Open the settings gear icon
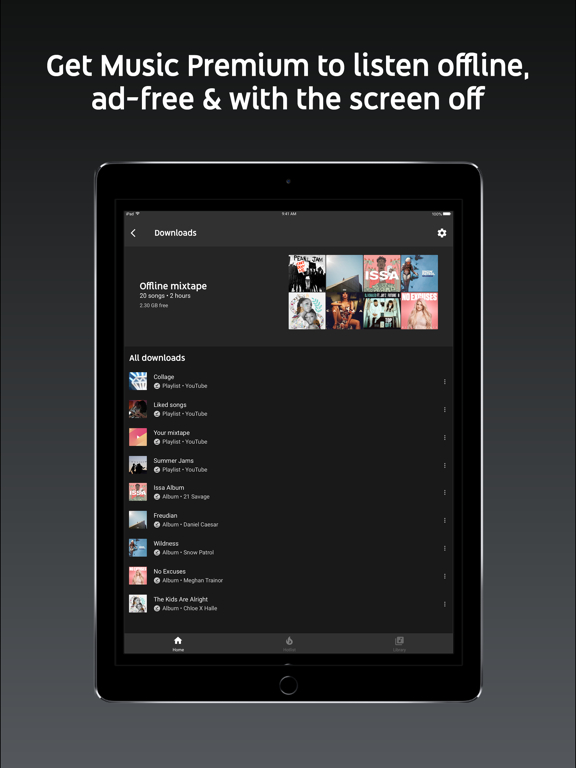The height and width of the screenshot is (768, 576). click(442, 233)
